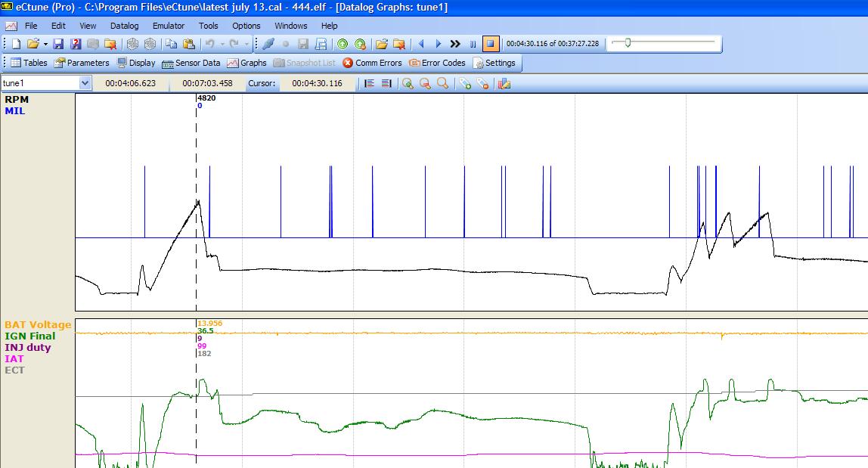
Task: Click the plain magnifier zoom reset icon
Action: click(x=442, y=84)
